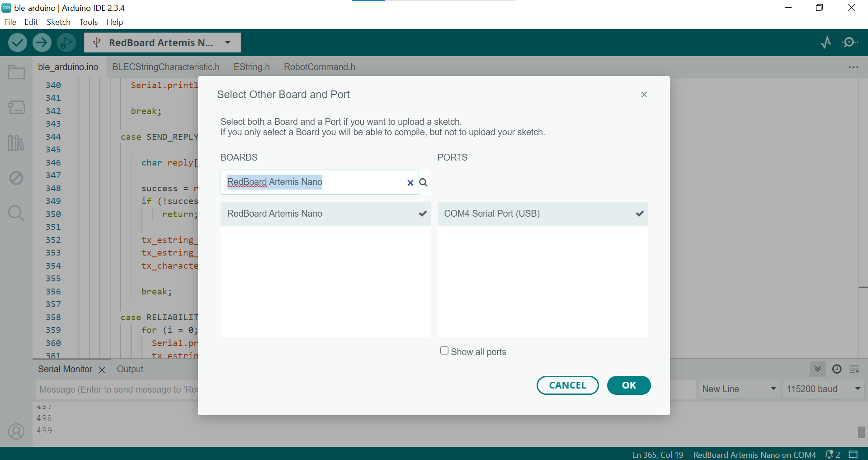The height and width of the screenshot is (460, 868).
Task: Switch to the RobotCommand.h tab
Action: 320,67
